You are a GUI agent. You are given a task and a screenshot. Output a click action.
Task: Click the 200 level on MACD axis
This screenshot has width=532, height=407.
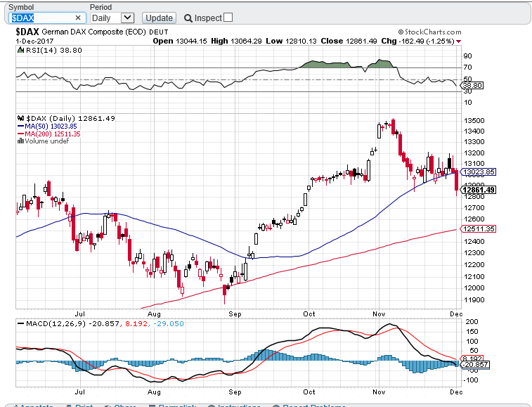click(x=472, y=321)
